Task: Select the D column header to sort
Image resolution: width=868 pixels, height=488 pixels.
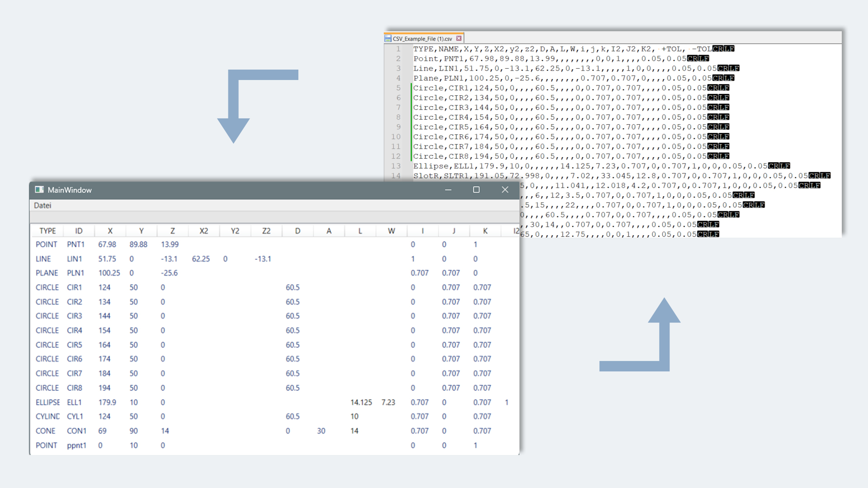Action: tap(297, 231)
